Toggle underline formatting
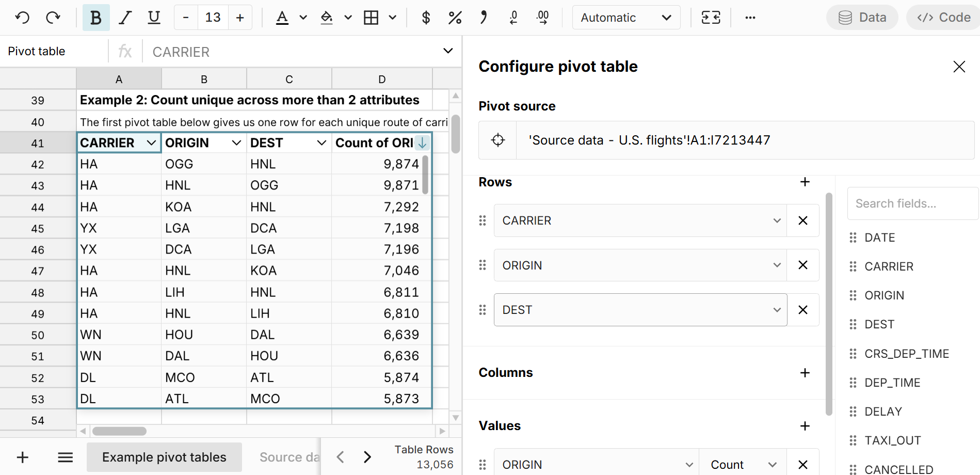 pyautogui.click(x=154, y=18)
